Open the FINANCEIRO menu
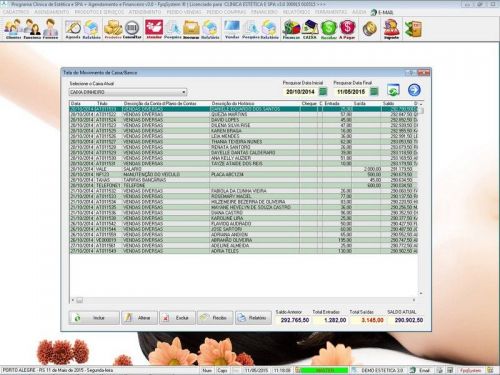This screenshot has height=375, width=500. [x=264, y=12]
